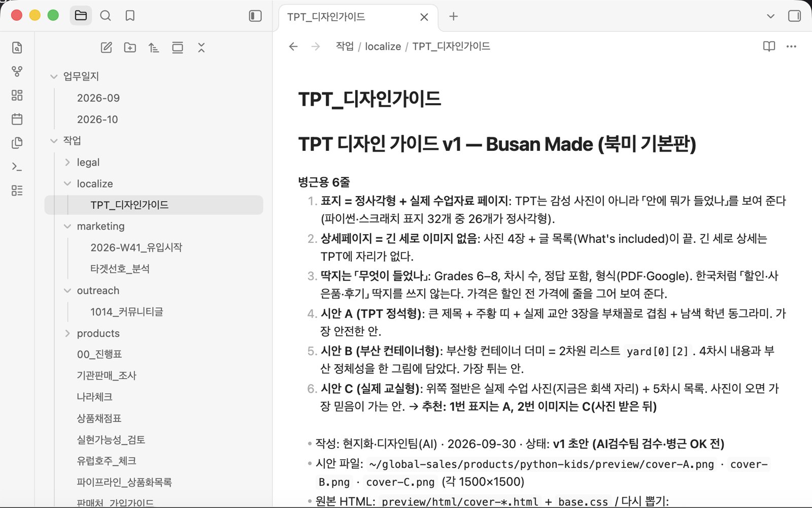Viewport: 812px width, 508px height.
Task: Open graph view from the ribbon
Action: click(17, 72)
